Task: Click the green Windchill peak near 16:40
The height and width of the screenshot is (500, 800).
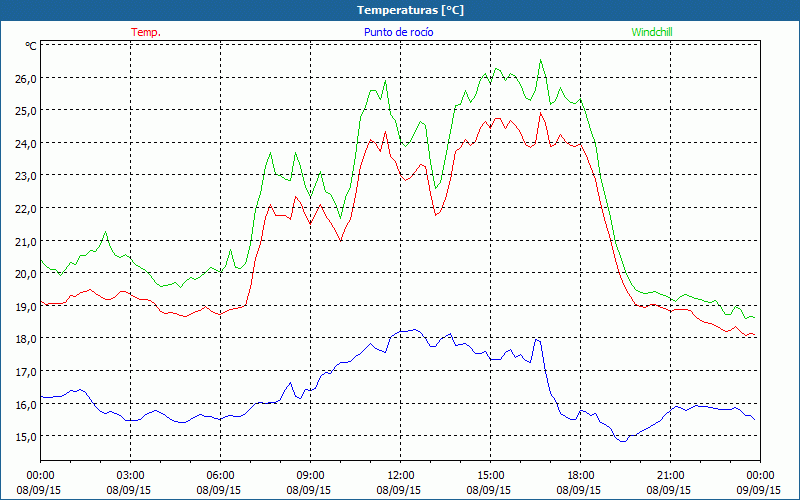Action: click(x=541, y=60)
